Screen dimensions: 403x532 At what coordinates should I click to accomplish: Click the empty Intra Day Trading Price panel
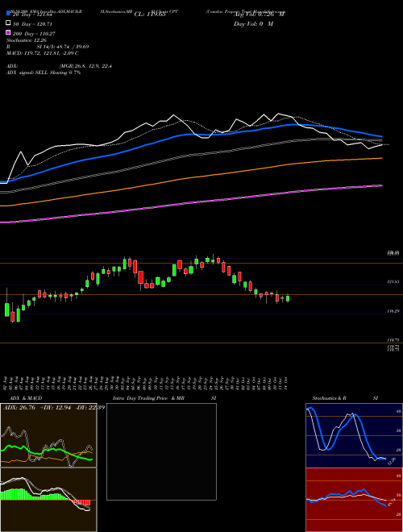pos(161,451)
